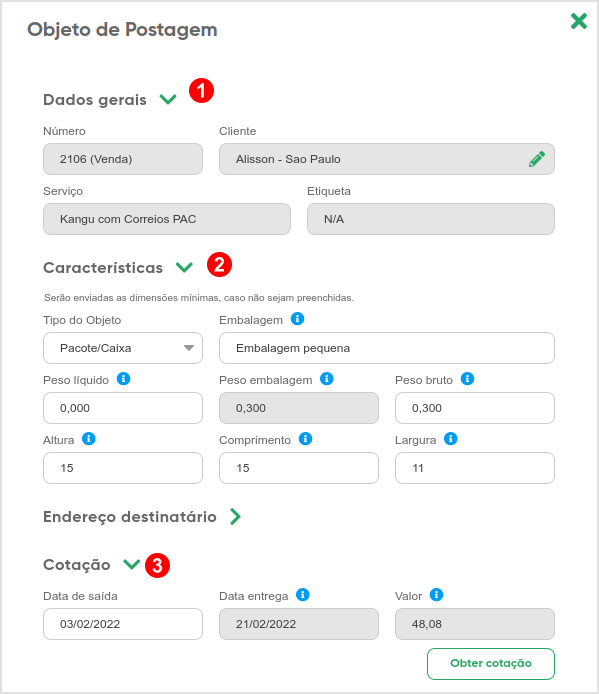Click the pencil edit icon in Cliente field

pyautogui.click(x=537, y=159)
